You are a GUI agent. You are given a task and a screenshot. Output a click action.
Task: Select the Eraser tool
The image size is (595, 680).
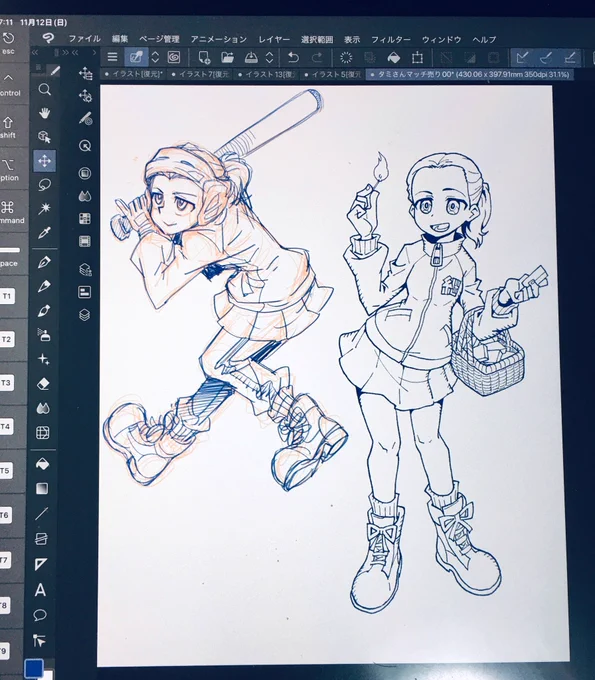(43, 384)
